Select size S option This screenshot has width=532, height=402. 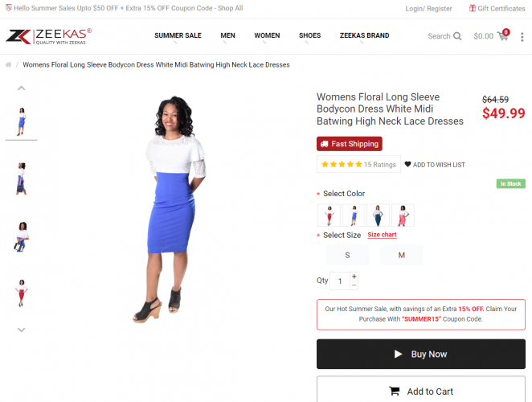coord(347,255)
